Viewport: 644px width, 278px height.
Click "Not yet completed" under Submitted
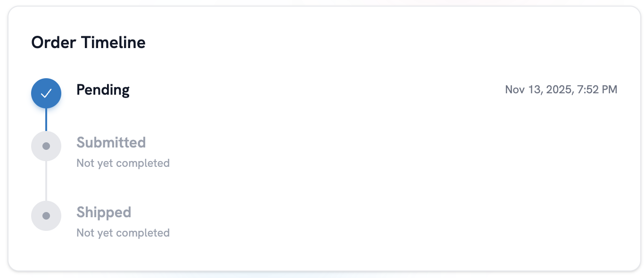pos(123,163)
